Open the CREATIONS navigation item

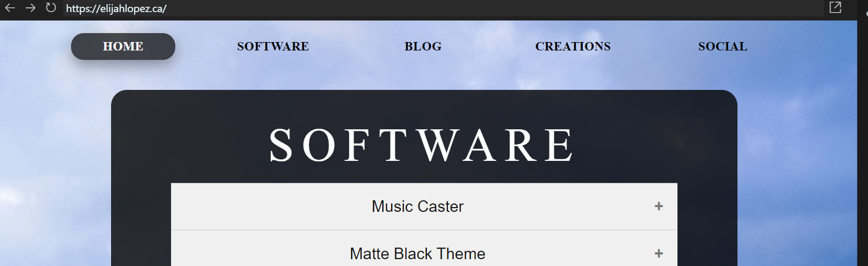573,46
